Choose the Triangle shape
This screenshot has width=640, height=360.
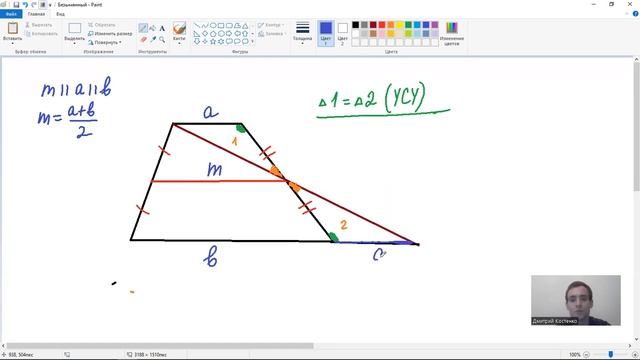point(245,25)
